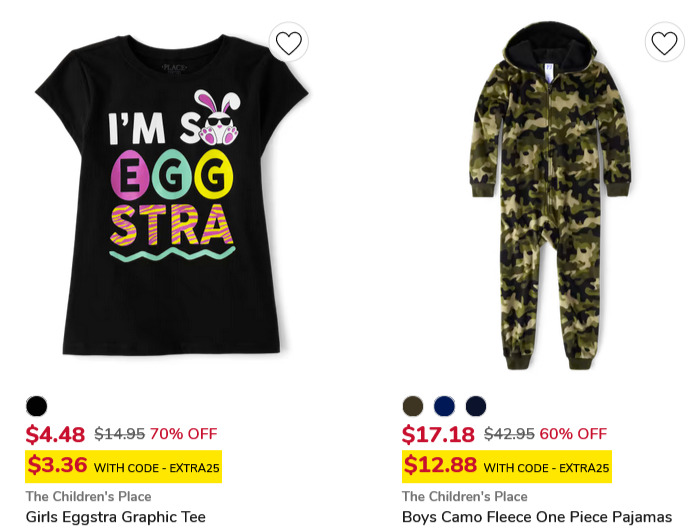Viewport: 696px width, 531px height.
Task: Open Boys Camo Fleece One Piece Pajamas link
Action: (537, 517)
